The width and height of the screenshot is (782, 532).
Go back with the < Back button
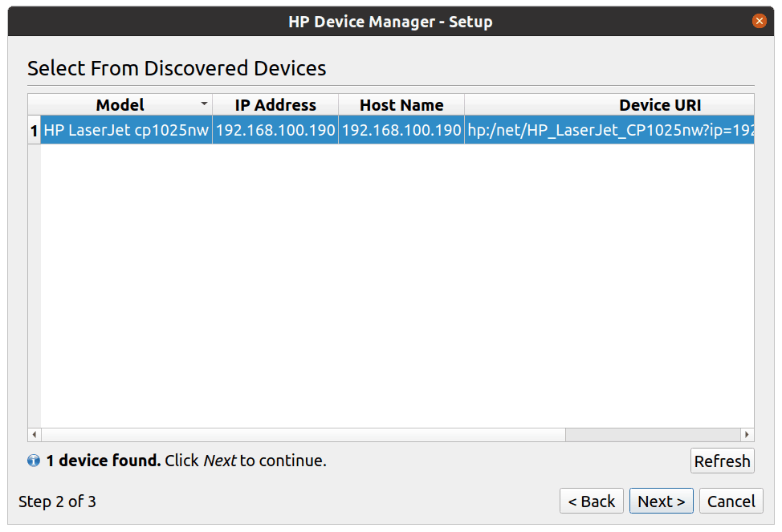pos(592,501)
